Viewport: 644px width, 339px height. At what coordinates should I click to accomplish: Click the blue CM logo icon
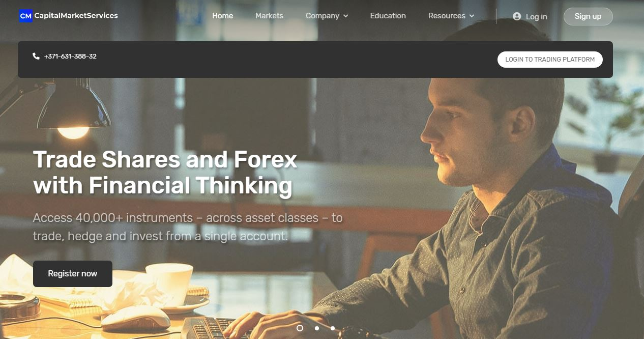(25, 16)
